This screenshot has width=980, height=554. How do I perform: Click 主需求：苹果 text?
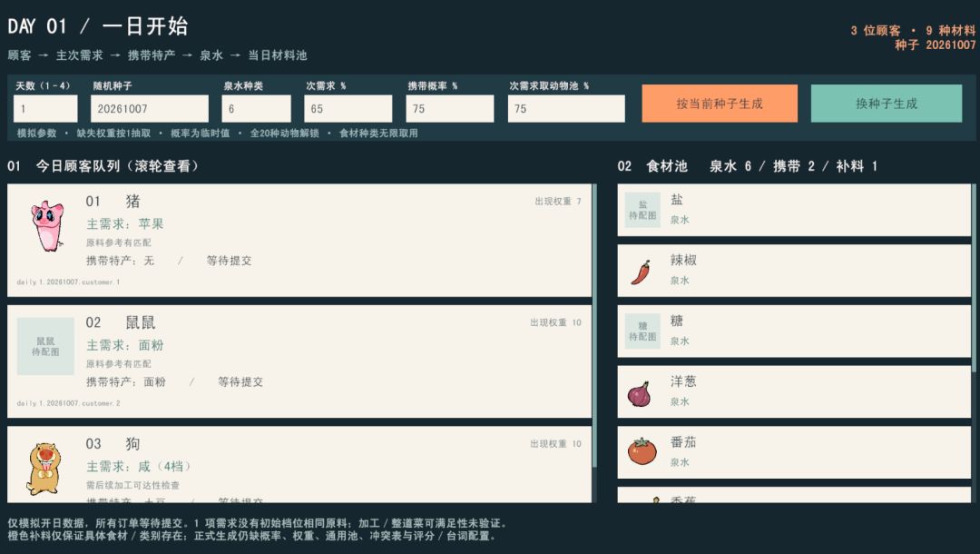pos(125,223)
